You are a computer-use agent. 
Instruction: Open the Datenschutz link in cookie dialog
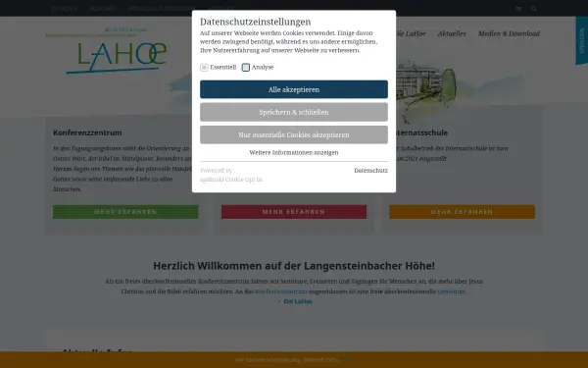370,171
